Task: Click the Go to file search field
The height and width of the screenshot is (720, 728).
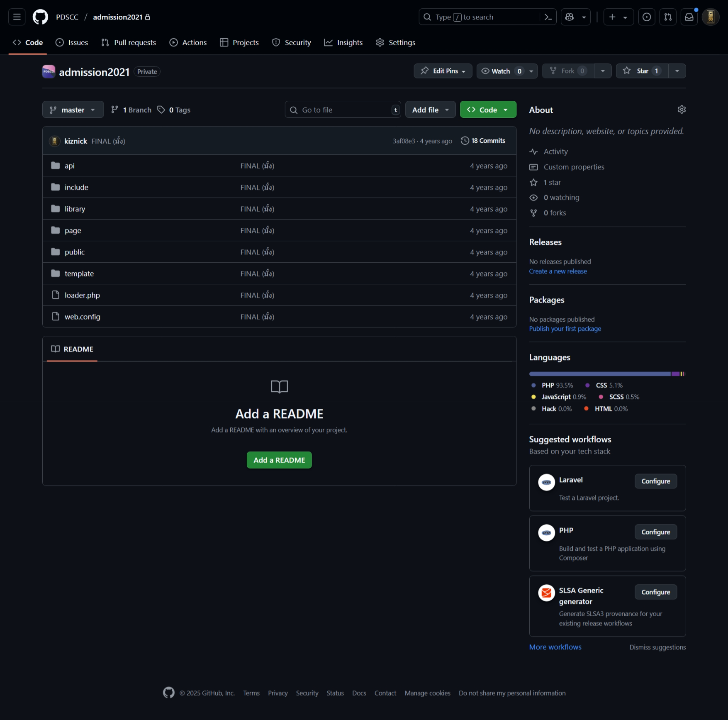Action: point(343,109)
